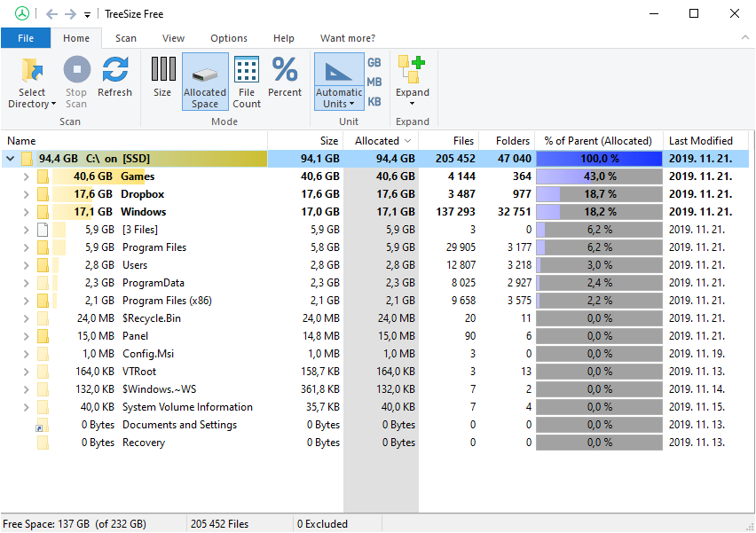Image resolution: width=756 pixels, height=533 pixels.
Task: Click the 205 452 Files status entry
Action: 219,524
